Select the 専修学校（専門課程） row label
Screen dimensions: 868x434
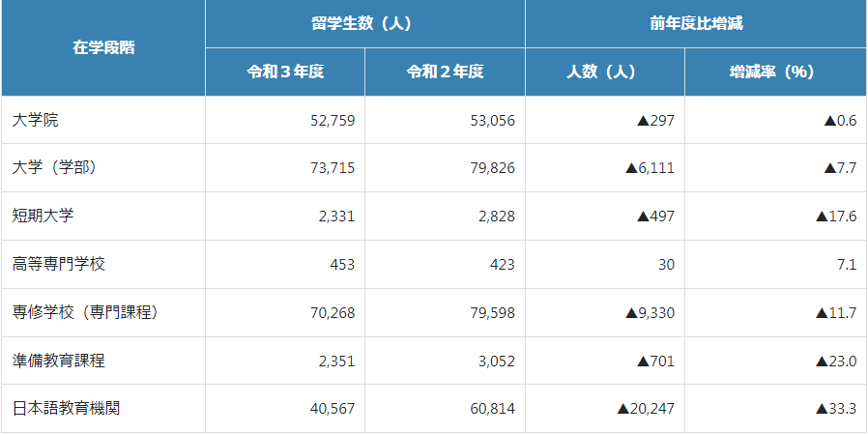click(85, 312)
